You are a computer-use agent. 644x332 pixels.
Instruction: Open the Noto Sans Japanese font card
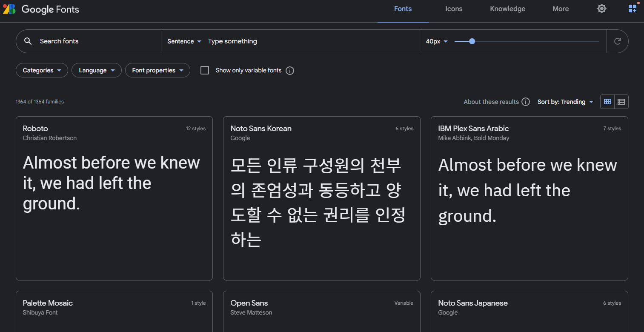click(530, 312)
